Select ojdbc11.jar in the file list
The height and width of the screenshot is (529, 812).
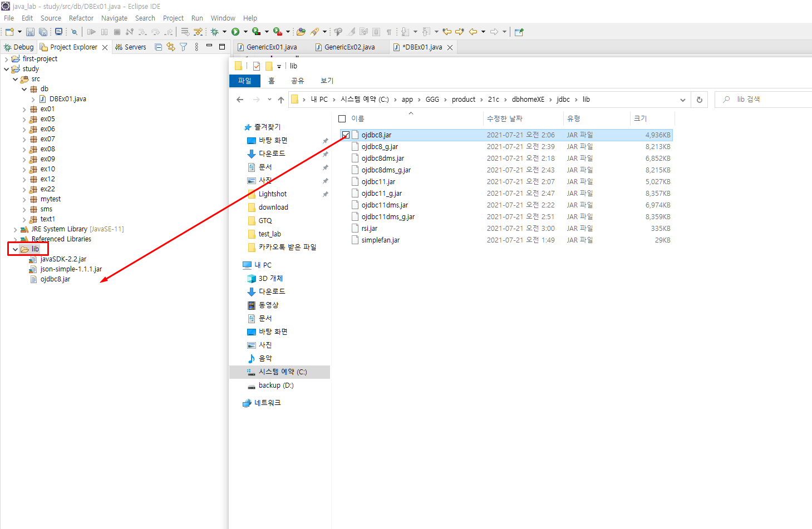click(x=378, y=182)
